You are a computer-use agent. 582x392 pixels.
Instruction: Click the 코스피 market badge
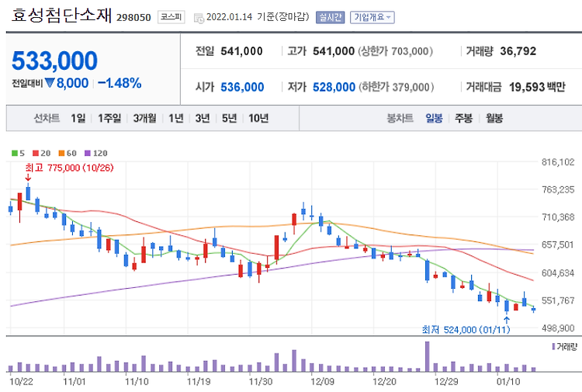[171, 17]
